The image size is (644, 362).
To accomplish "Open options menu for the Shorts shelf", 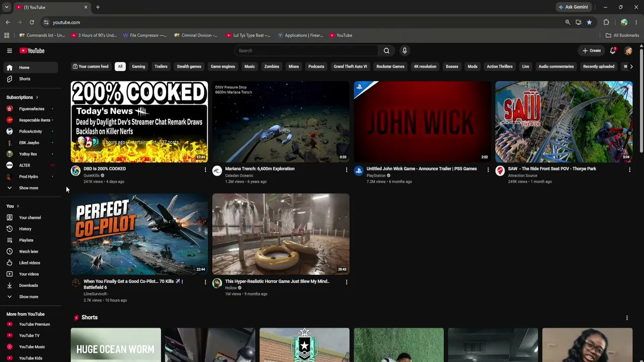I will 627,318.
